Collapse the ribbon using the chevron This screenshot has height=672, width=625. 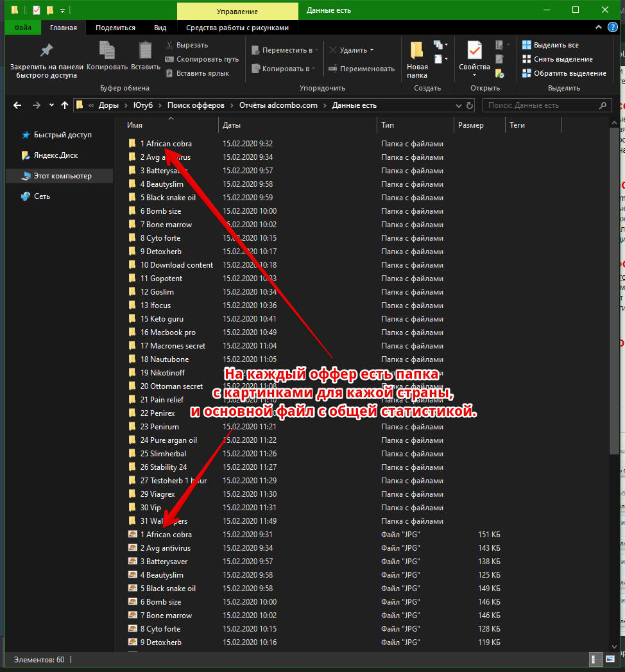(x=598, y=28)
